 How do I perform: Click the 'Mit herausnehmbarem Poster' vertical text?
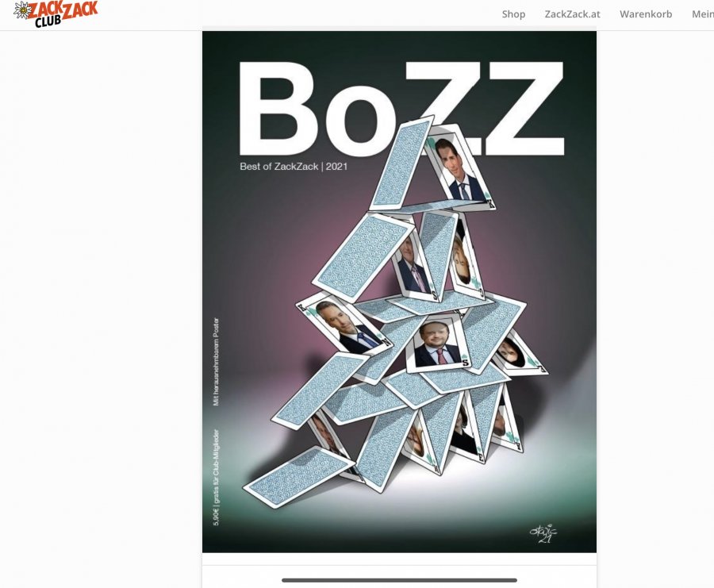point(216,361)
